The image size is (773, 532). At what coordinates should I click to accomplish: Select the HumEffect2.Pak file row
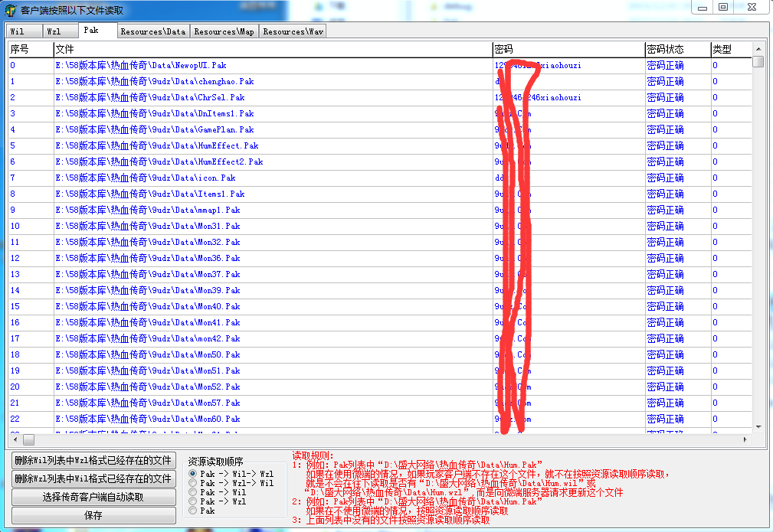(379, 162)
